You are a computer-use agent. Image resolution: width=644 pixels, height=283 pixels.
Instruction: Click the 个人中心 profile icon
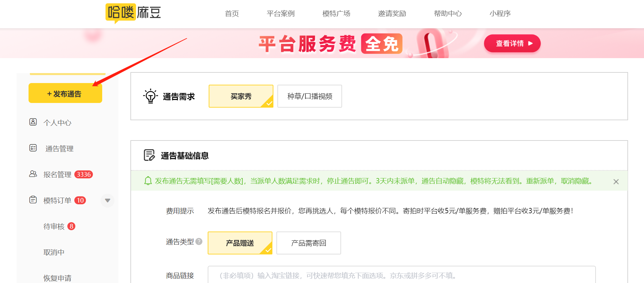(33, 122)
